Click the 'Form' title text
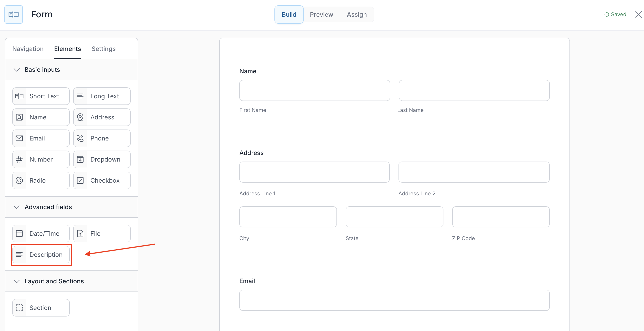This screenshot has width=644, height=331. click(x=42, y=14)
